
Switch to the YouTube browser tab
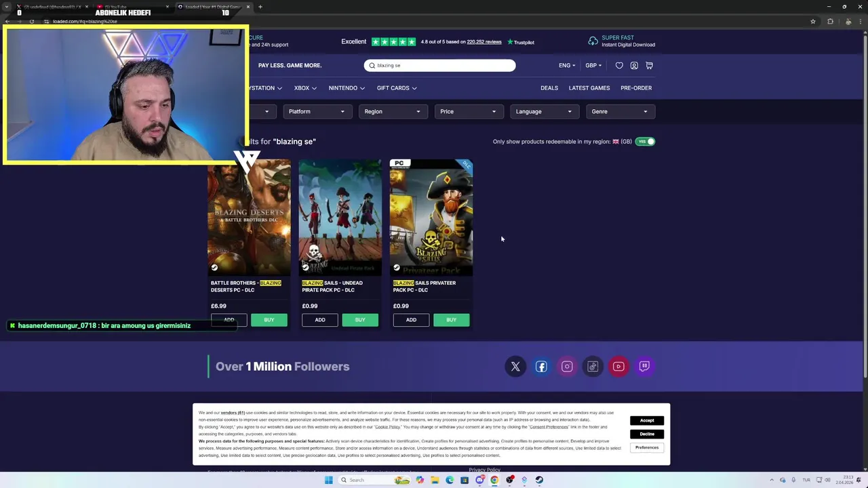pos(132,7)
